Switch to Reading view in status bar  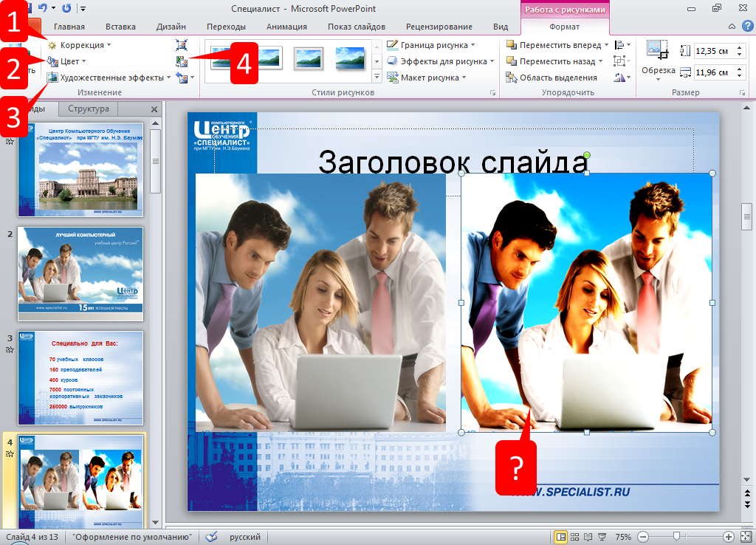pyautogui.click(x=588, y=537)
